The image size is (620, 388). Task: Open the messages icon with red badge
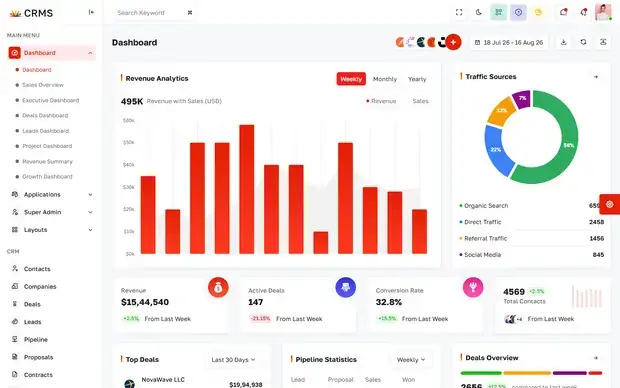point(563,12)
